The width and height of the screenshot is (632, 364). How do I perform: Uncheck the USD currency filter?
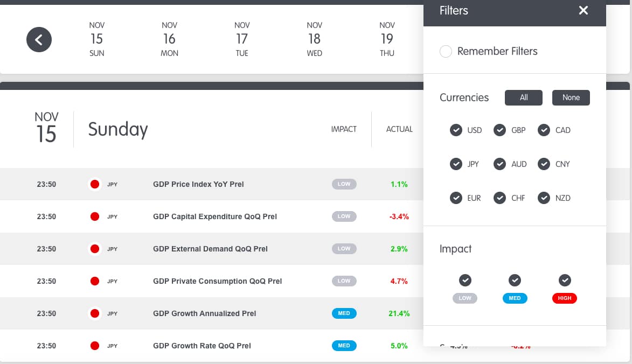coord(456,130)
